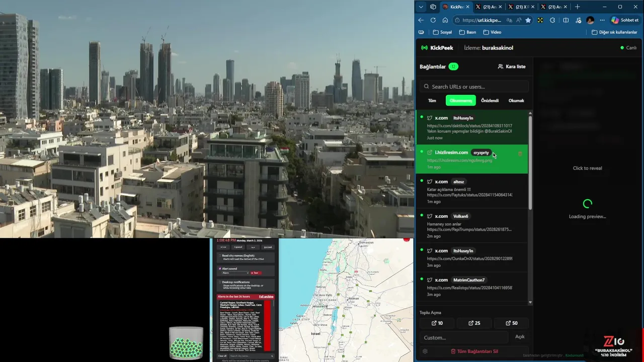Toggle Read city names (English) checkbox
Image resolution: width=644 pixels, height=362 pixels.
(220, 255)
